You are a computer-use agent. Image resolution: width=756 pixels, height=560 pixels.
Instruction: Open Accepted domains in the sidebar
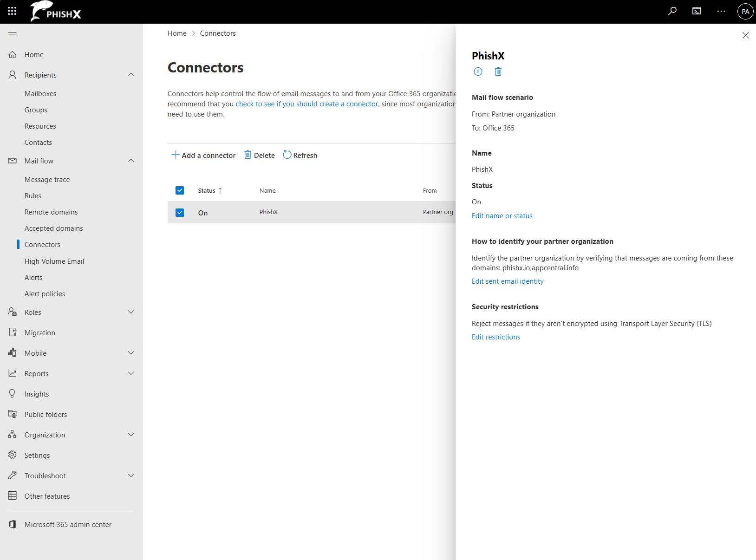[54, 228]
